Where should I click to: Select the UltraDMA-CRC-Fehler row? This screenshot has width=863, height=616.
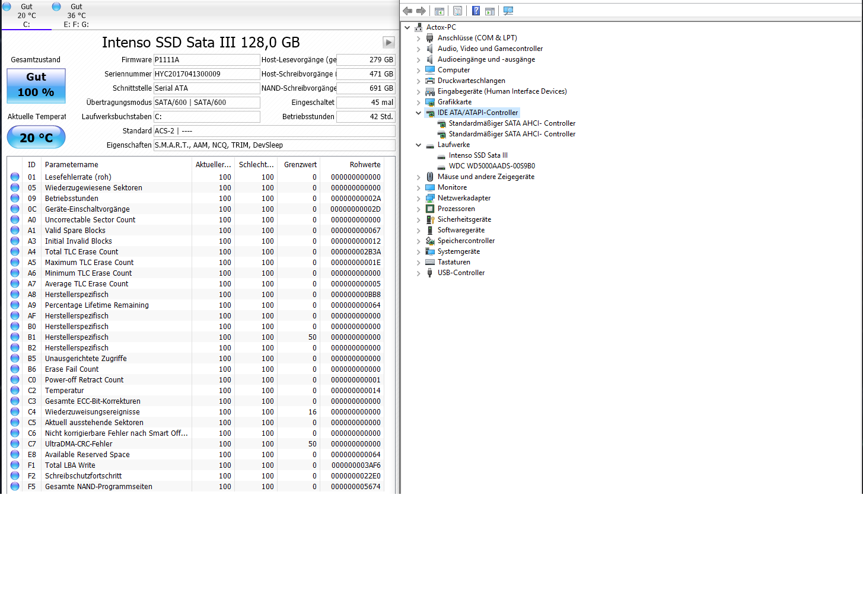[197, 444]
